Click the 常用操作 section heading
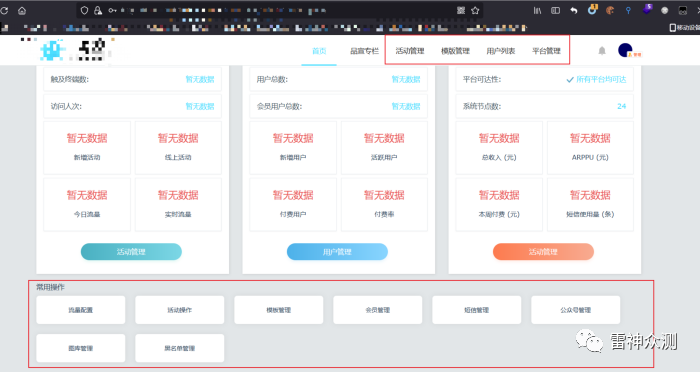The height and width of the screenshot is (373, 700). click(x=50, y=287)
